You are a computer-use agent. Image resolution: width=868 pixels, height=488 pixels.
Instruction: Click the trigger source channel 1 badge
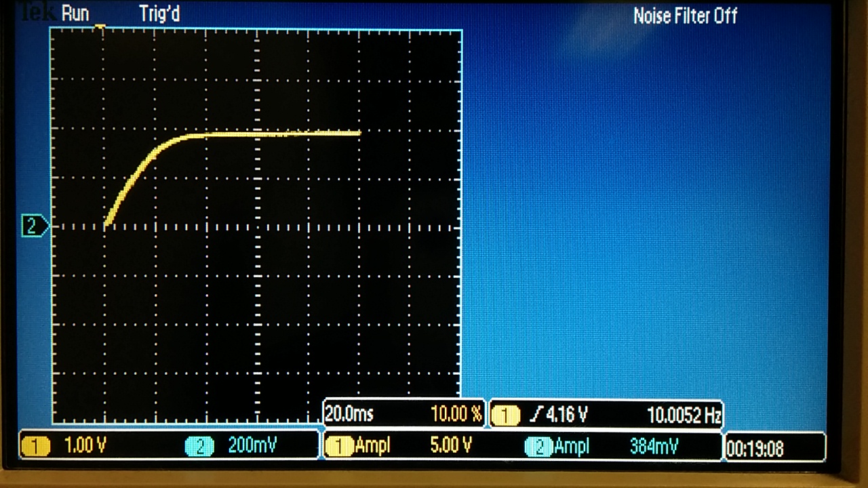(x=505, y=414)
